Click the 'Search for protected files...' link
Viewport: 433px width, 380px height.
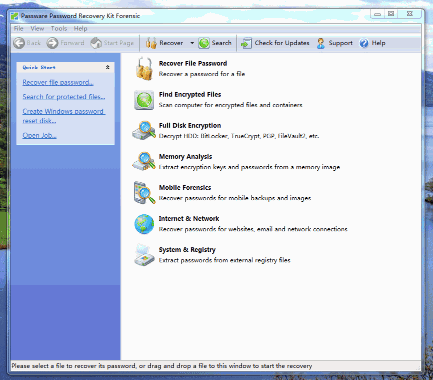tap(64, 97)
